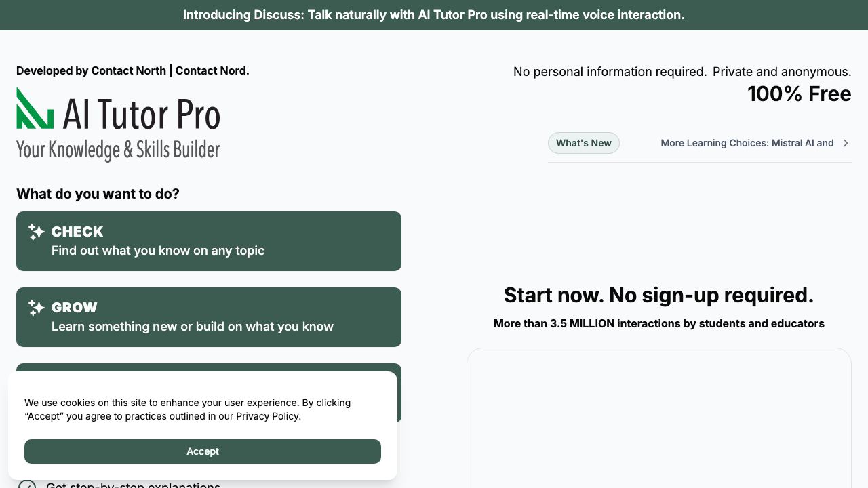Image resolution: width=868 pixels, height=488 pixels.
Task: Click the 3.5 MILLION interactions text
Action: [x=659, y=324]
